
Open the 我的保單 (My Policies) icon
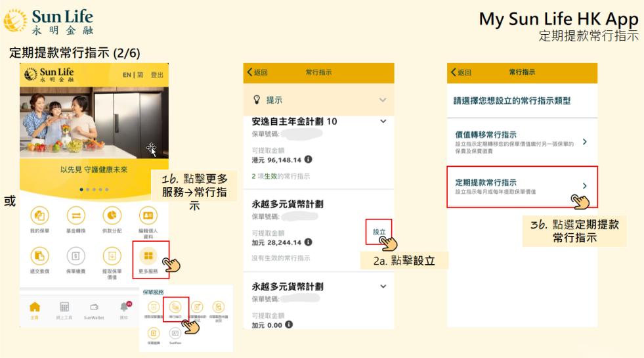pyautogui.click(x=40, y=216)
